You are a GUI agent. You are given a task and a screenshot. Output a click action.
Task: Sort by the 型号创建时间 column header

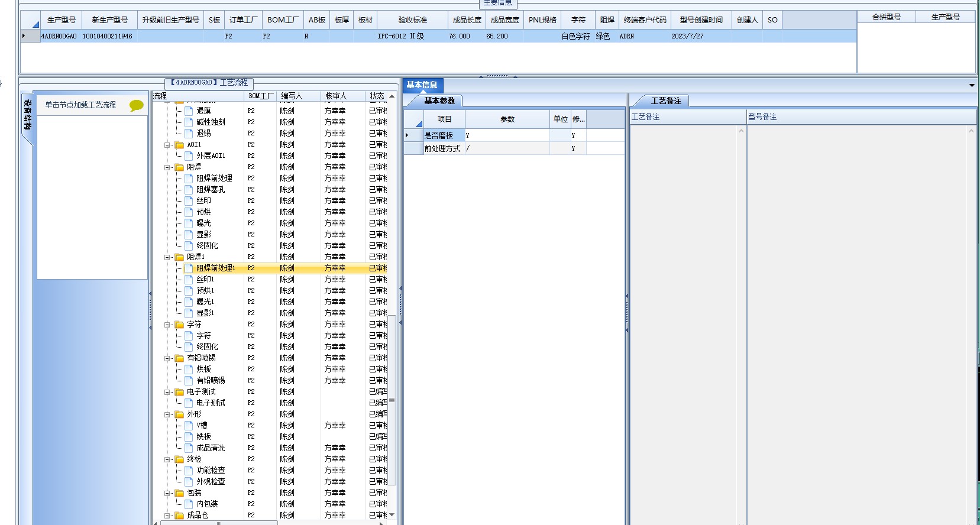tap(701, 20)
